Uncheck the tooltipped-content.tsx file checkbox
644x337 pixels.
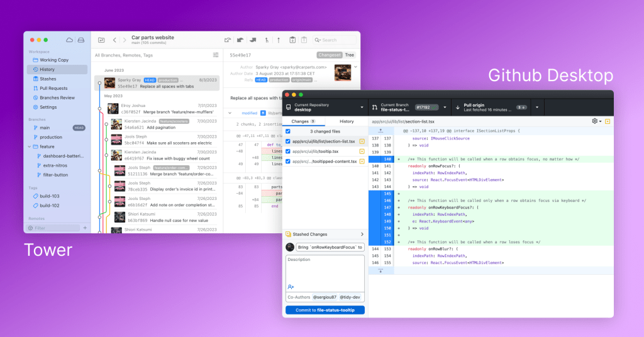tap(288, 162)
